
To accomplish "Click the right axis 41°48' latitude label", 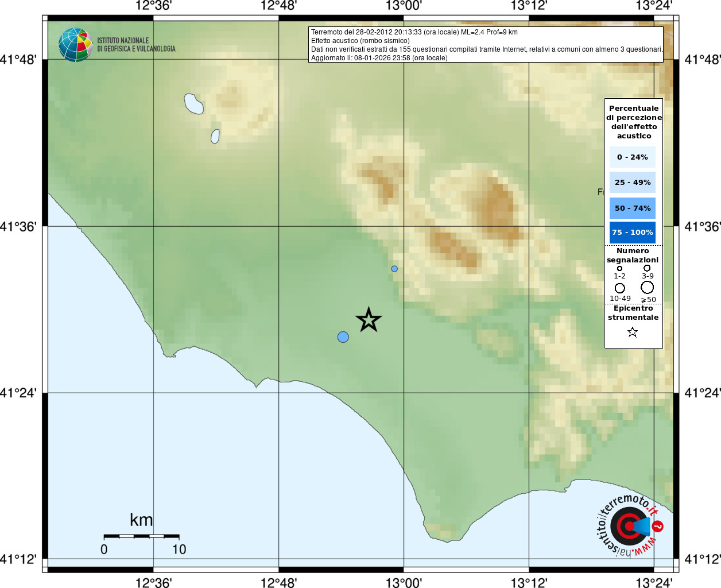I will point(703,60).
